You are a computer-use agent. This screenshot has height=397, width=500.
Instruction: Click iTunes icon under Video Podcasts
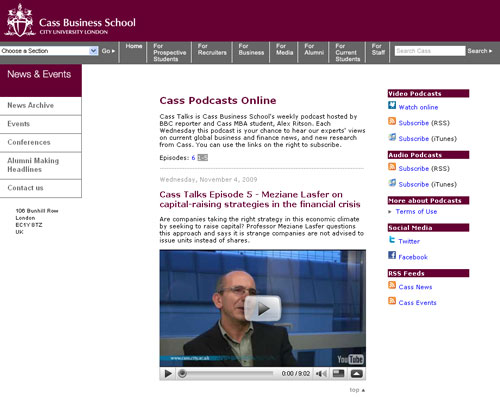(x=392, y=137)
